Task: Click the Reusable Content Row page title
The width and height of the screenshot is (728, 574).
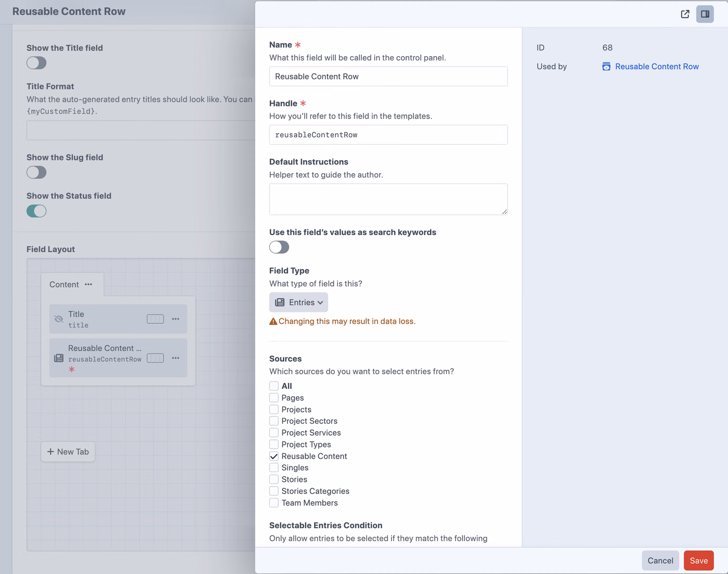Action: (69, 11)
